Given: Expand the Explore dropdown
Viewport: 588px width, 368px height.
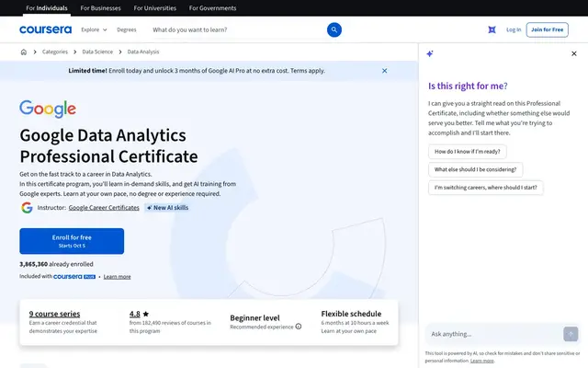Looking at the screenshot, I should [x=94, y=29].
